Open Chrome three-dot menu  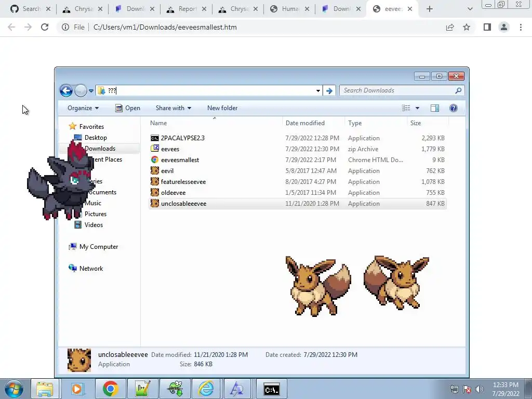[521, 27]
